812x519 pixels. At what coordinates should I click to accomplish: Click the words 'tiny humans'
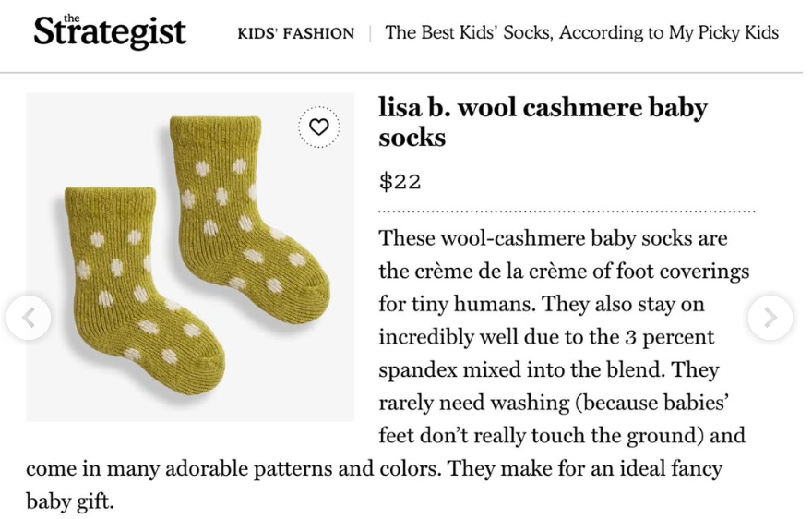point(476,304)
